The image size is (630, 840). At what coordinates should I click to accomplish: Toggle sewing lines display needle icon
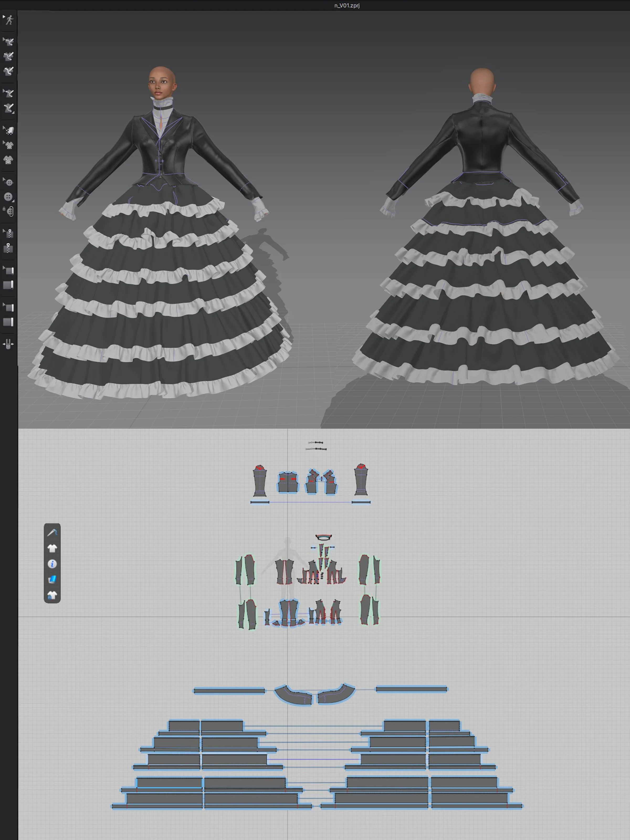[x=52, y=532]
